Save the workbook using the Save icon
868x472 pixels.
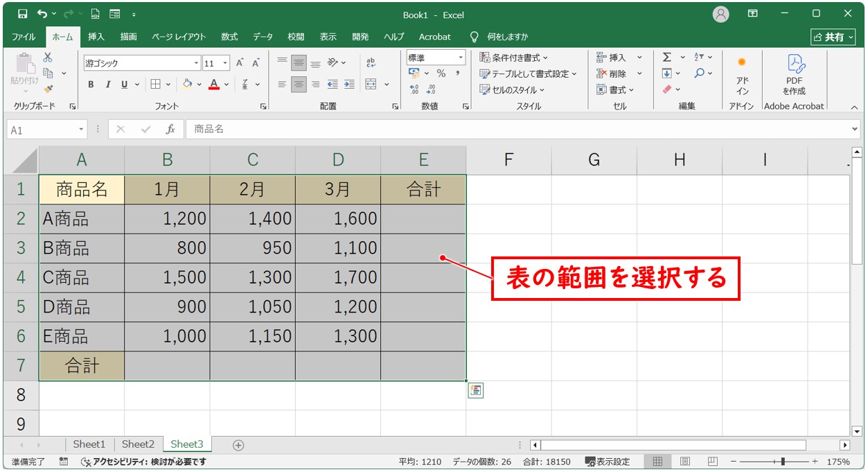(25, 14)
